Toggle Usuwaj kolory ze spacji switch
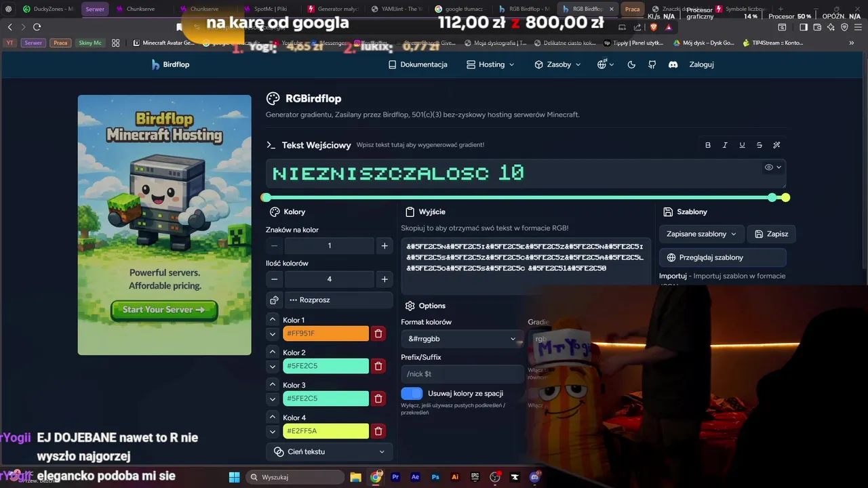This screenshot has height=488, width=868. (412, 393)
